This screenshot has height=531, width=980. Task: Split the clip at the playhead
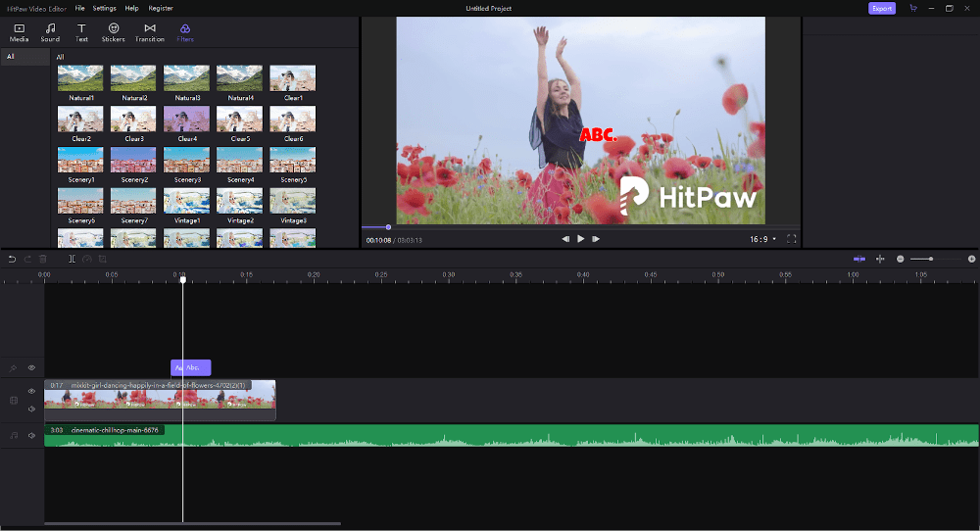[x=72, y=259]
